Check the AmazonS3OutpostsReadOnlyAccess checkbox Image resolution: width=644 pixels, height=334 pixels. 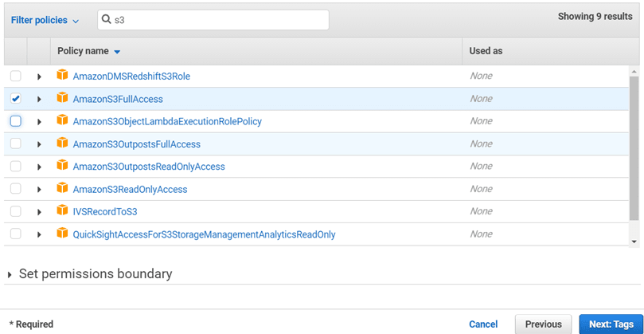point(16,166)
